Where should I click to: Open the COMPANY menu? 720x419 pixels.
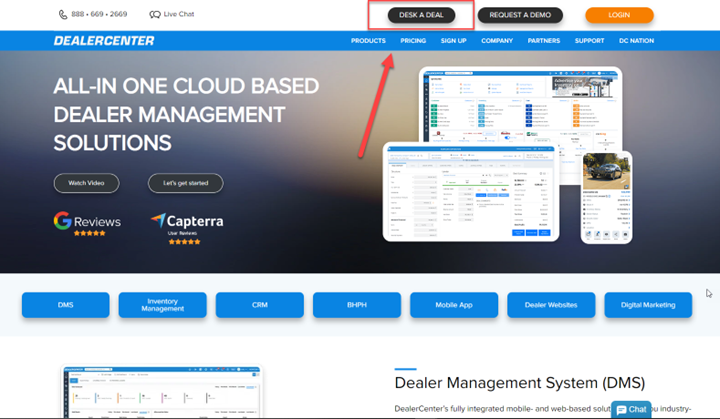coord(497,41)
